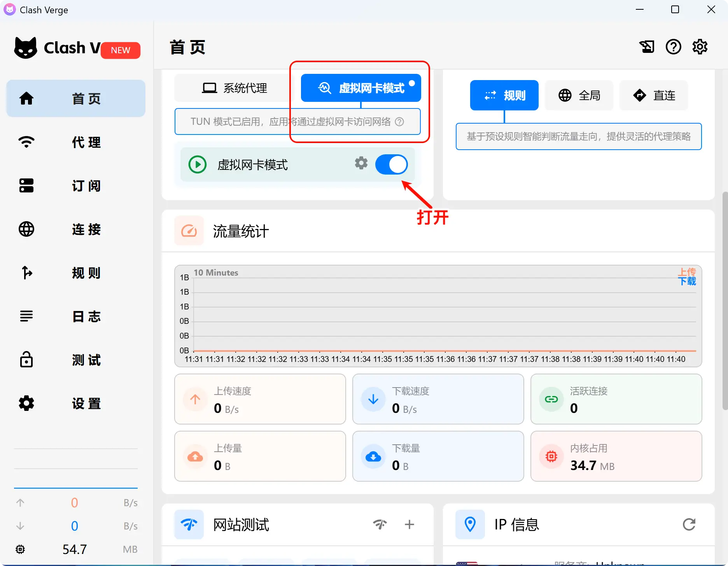The width and height of the screenshot is (728, 566).
Task: Click the 活跃连接 active connections card
Action: [x=616, y=399]
